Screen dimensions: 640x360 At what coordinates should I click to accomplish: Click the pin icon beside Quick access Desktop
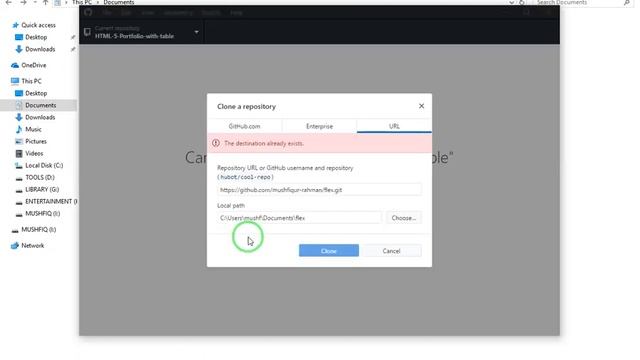73,37
